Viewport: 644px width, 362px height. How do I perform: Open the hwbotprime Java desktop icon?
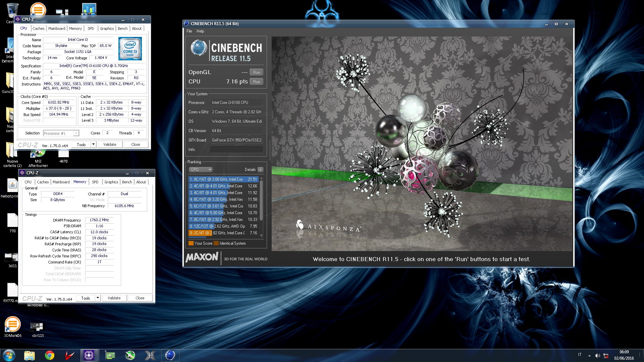[x=12, y=187]
